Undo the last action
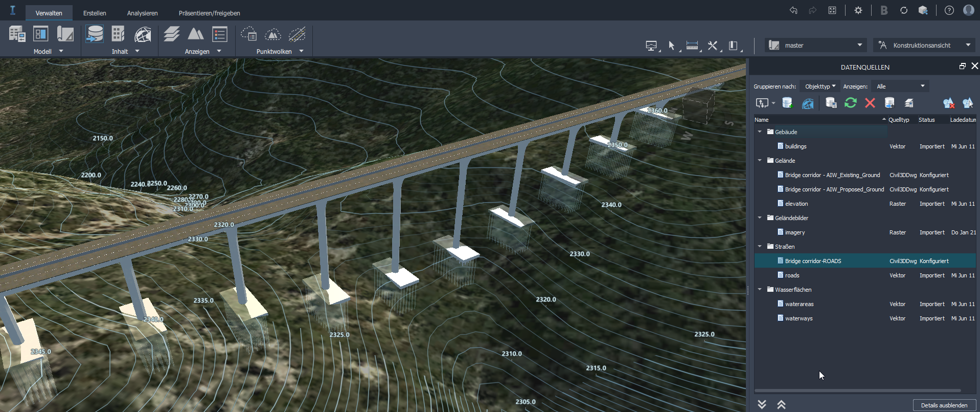Viewport: 980px width, 412px height. pos(793,10)
